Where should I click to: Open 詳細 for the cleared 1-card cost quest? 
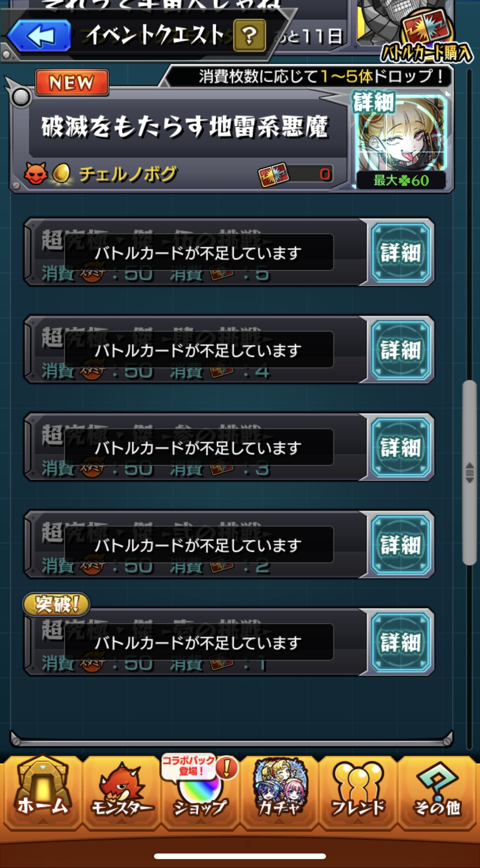pyautogui.click(x=400, y=642)
